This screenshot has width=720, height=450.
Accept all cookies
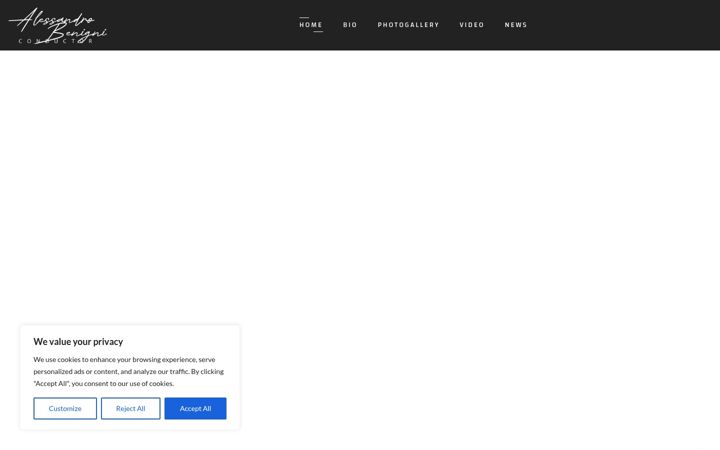pos(195,408)
